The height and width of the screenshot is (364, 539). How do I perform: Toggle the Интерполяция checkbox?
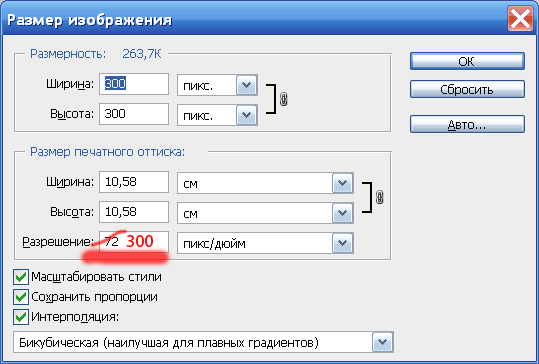(x=21, y=317)
